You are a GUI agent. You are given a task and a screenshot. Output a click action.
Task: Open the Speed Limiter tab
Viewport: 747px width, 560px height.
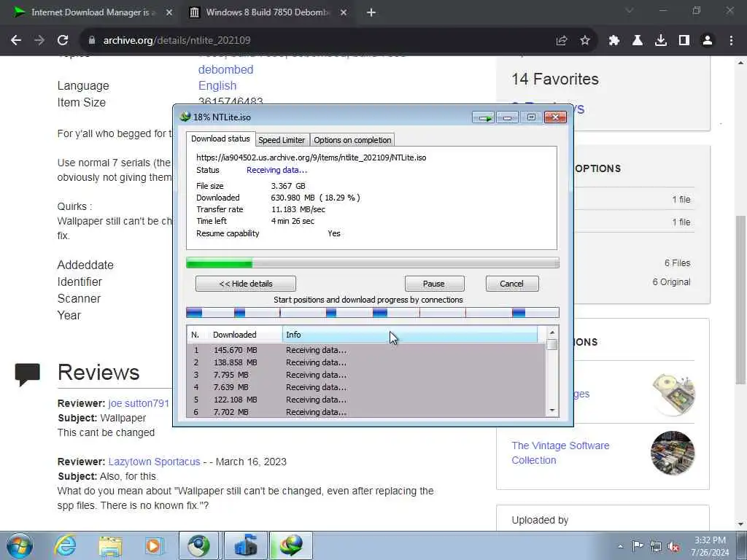282,140
